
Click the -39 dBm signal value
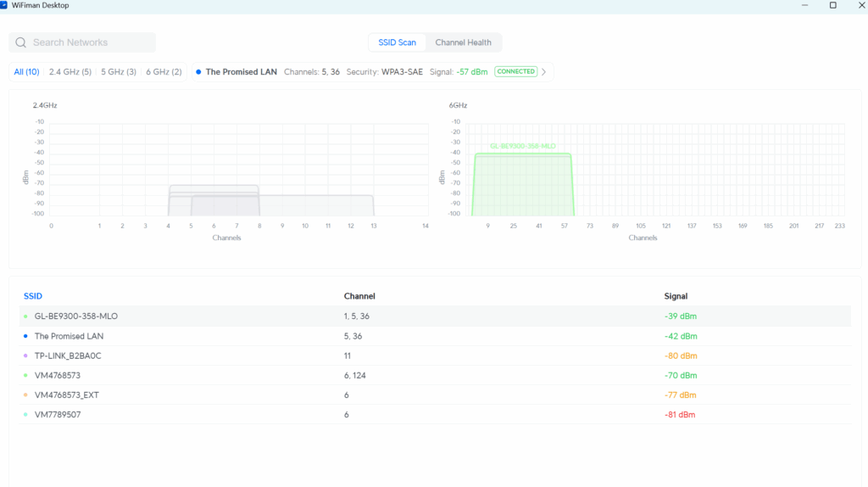681,316
